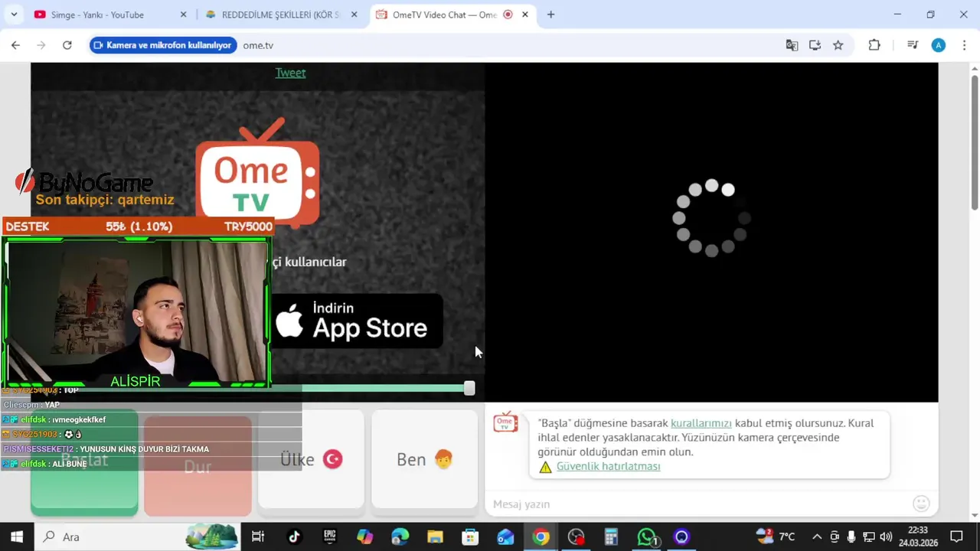Click the microphone tray icon
This screenshot has width=980, height=551.
(x=851, y=536)
